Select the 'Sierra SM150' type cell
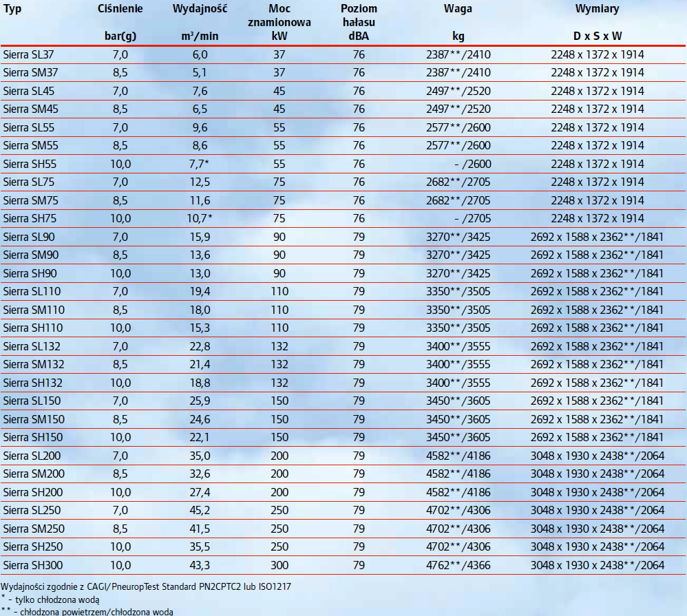The image size is (687, 616). tap(34, 419)
